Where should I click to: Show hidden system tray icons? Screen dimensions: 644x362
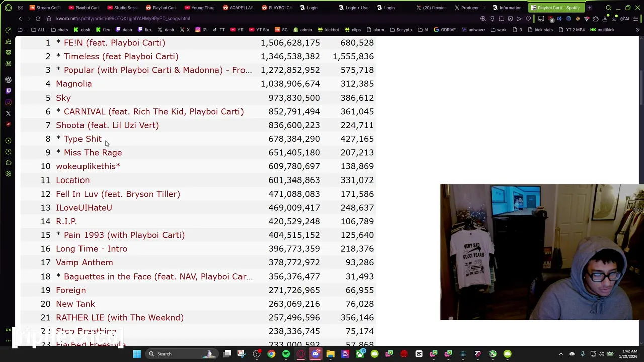(561, 354)
